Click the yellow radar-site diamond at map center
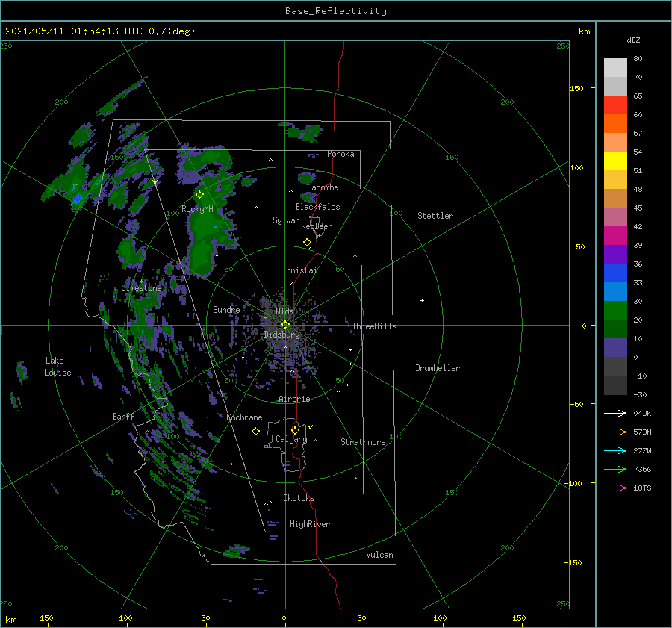This screenshot has width=672, height=628. pyautogui.click(x=285, y=325)
